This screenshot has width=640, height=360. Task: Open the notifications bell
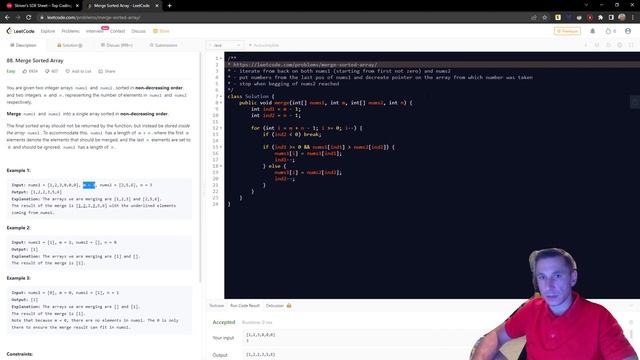click(x=593, y=31)
